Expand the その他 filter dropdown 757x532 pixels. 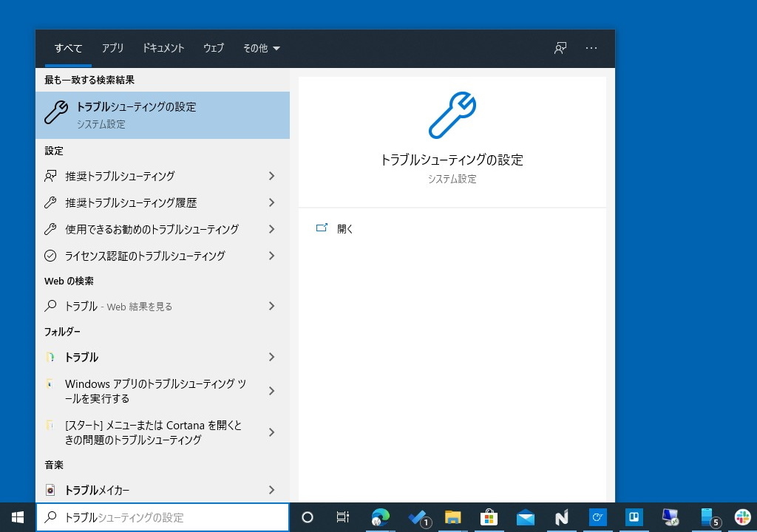pyautogui.click(x=261, y=48)
